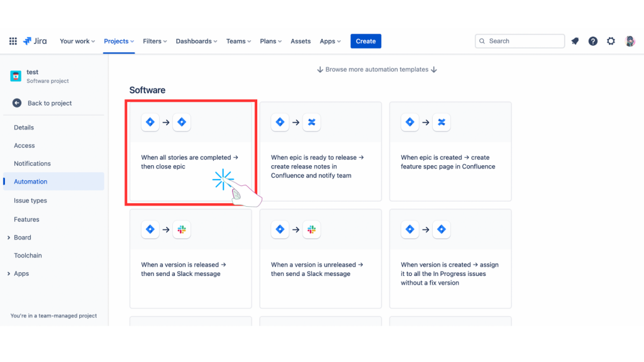Screen dimensions: 644x362
Task: Open Notifications settings in sidebar
Action: (x=32, y=164)
